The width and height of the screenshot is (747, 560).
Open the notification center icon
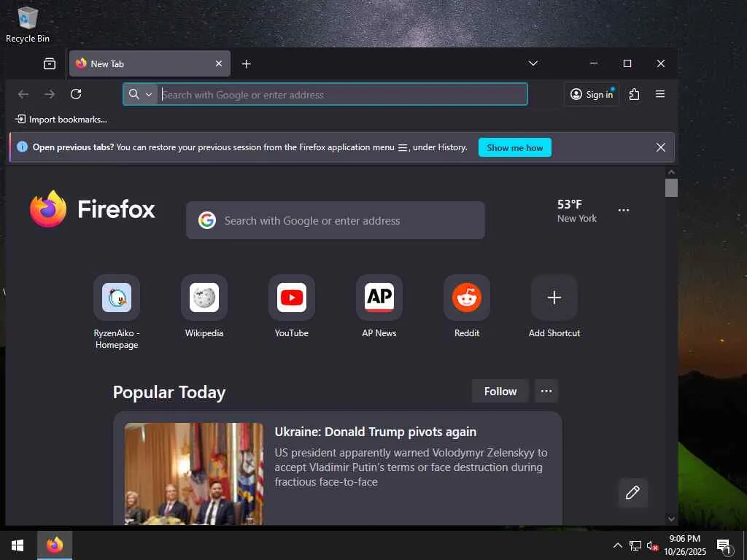coord(724,545)
